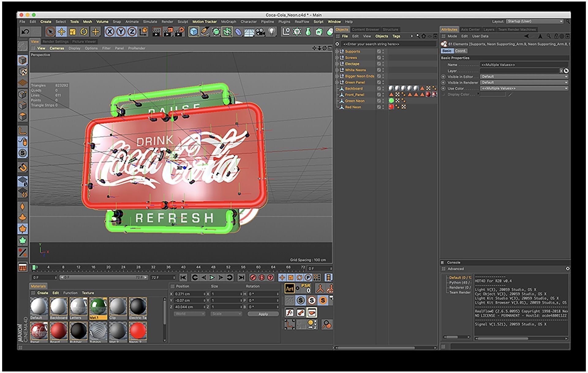588x373 pixels.
Task: Click the PSR reset icon
Action: coord(306,288)
